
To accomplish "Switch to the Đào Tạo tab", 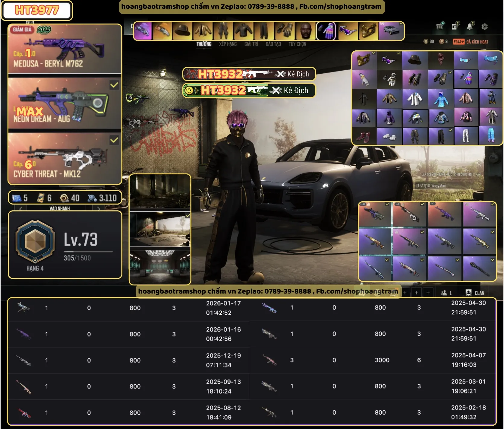I will coord(273,44).
